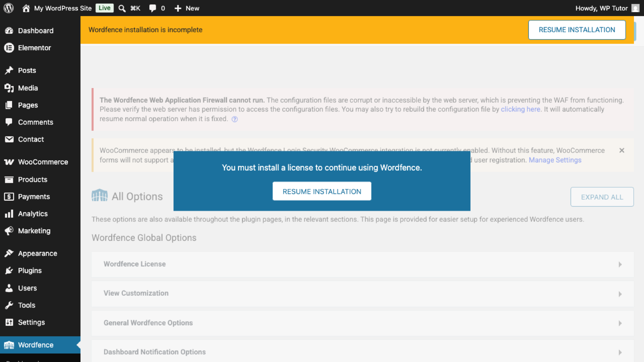Click the Tools wrench icon
644x362 pixels.
tap(9, 305)
